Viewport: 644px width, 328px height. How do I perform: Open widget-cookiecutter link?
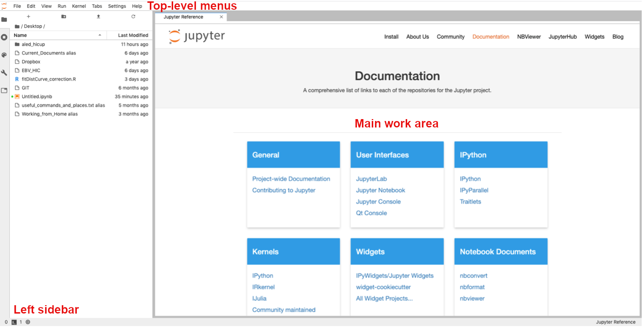tap(383, 287)
